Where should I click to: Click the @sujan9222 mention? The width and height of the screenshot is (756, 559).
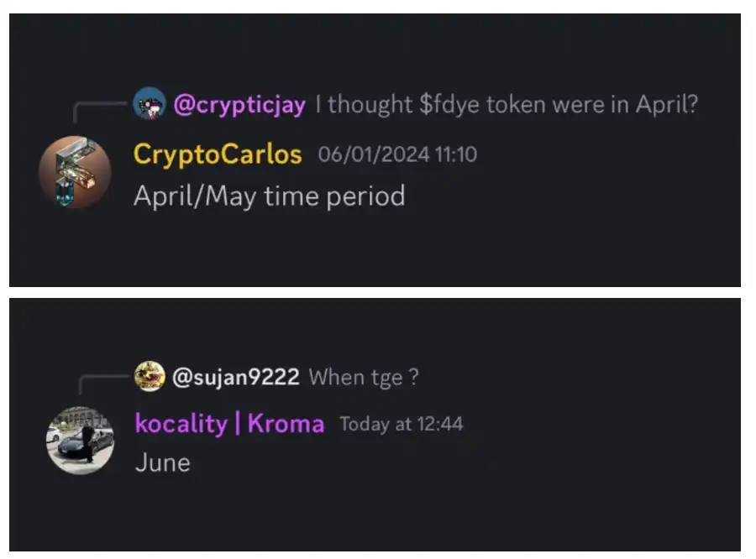[x=235, y=378]
